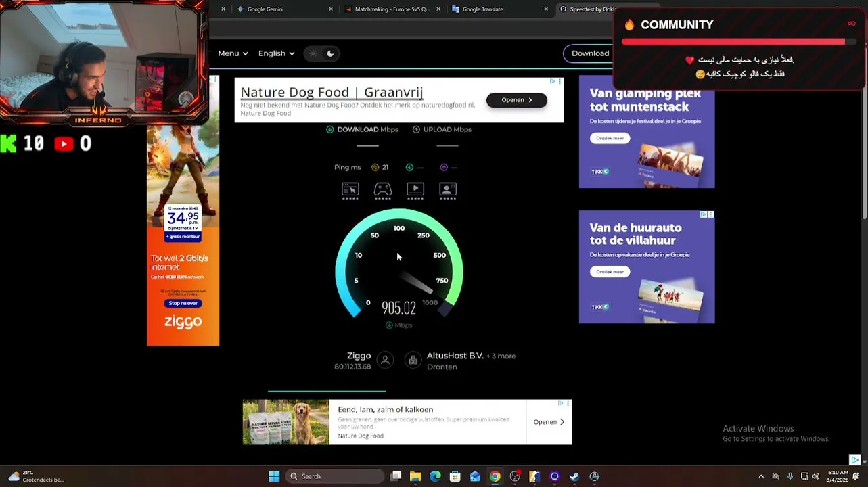Switch to the Google Translate tab

pyautogui.click(x=499, y=9)
